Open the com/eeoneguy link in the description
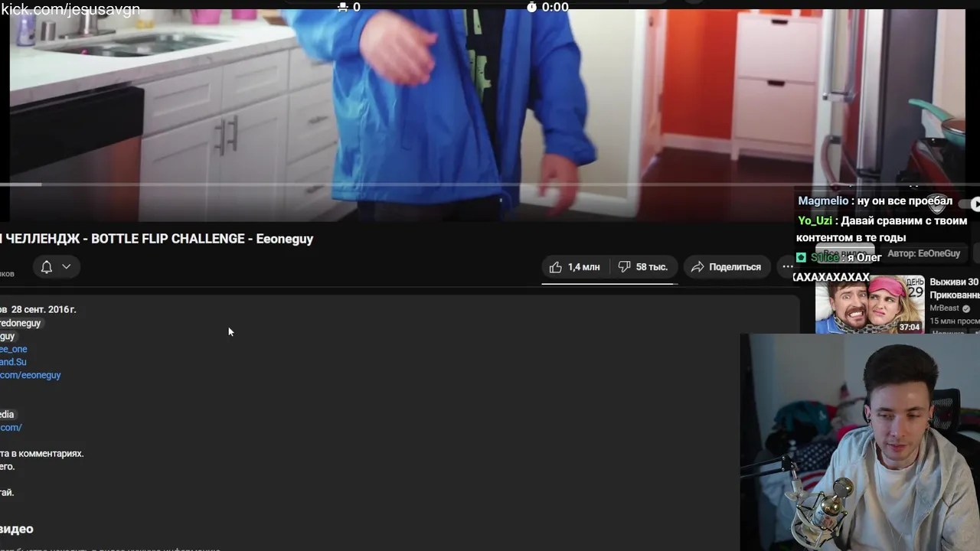 [31, 375]
